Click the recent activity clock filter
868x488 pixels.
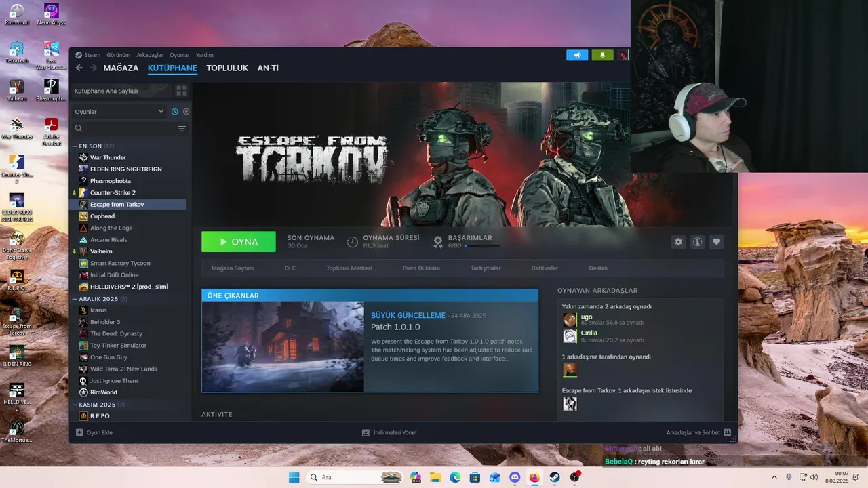click(175, 111)
